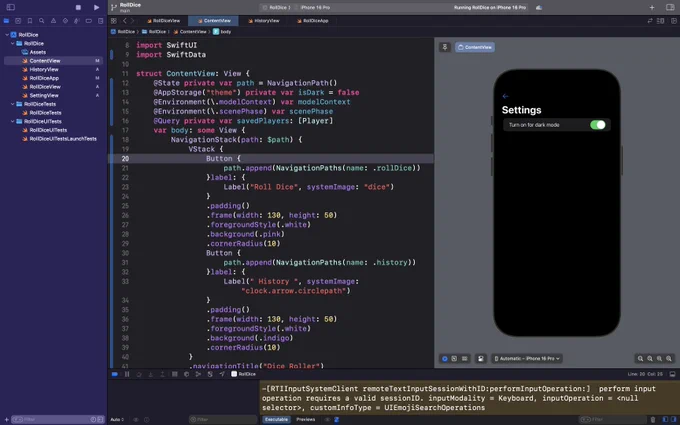The image size is (680, 425).
Task: Click the variables view filter field
Action: pyautogui.click(x=223, y=419)
